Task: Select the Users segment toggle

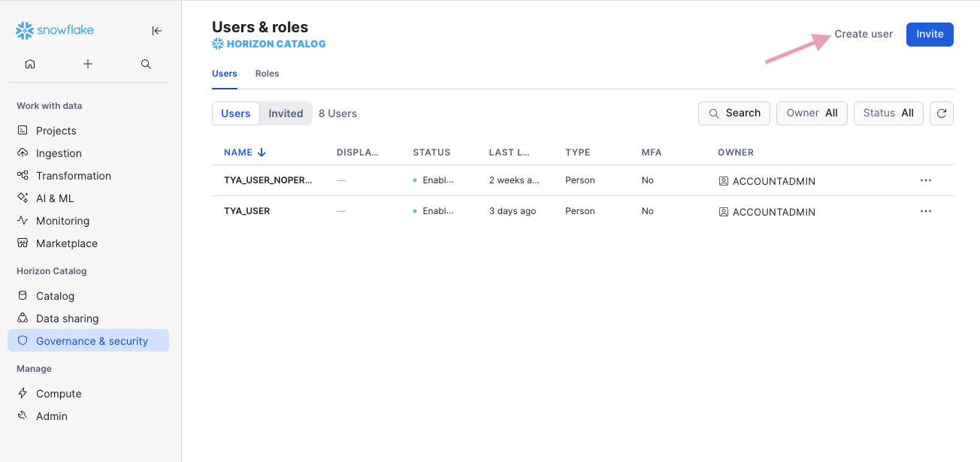Action: (236, 113)
